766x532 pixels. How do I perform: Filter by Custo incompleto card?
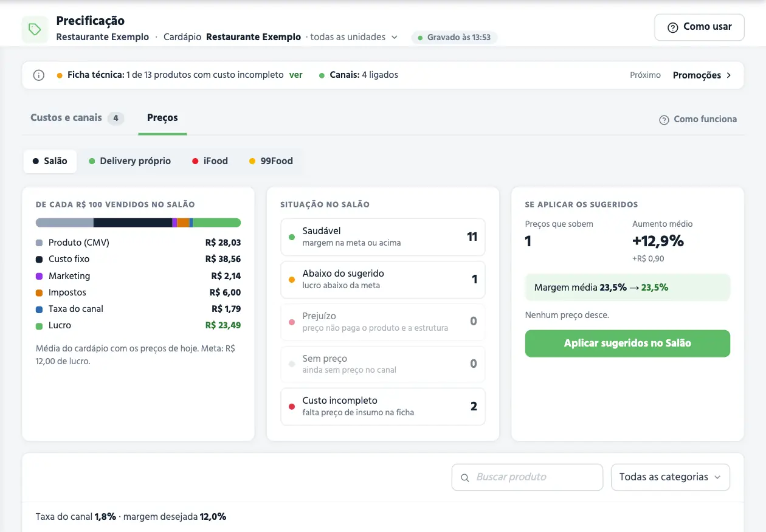382,407
